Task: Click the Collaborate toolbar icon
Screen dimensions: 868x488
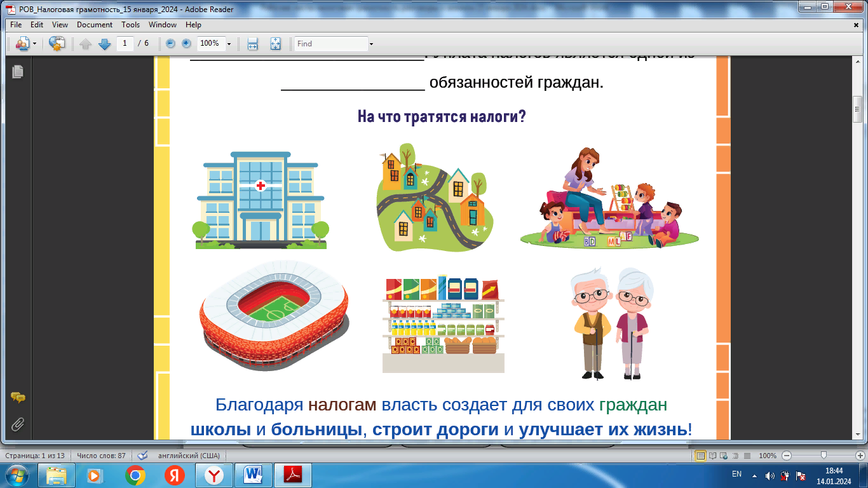Action: point(22,44)
